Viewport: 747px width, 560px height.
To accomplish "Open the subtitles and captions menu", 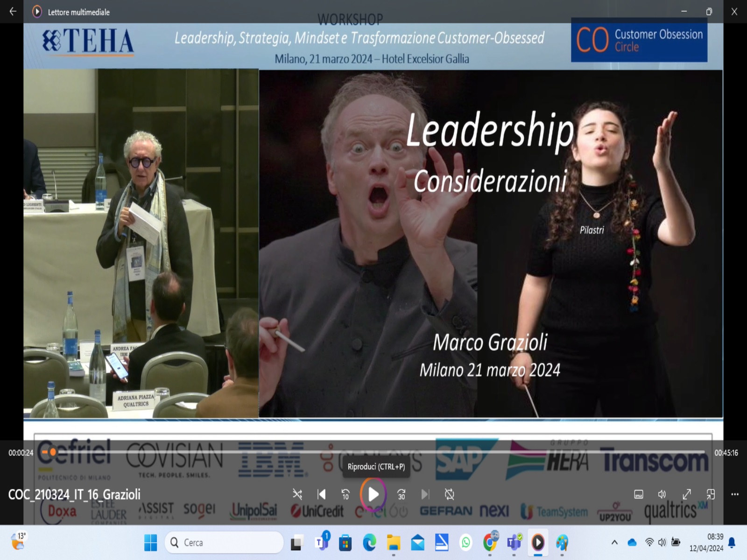I will (639, 494).
